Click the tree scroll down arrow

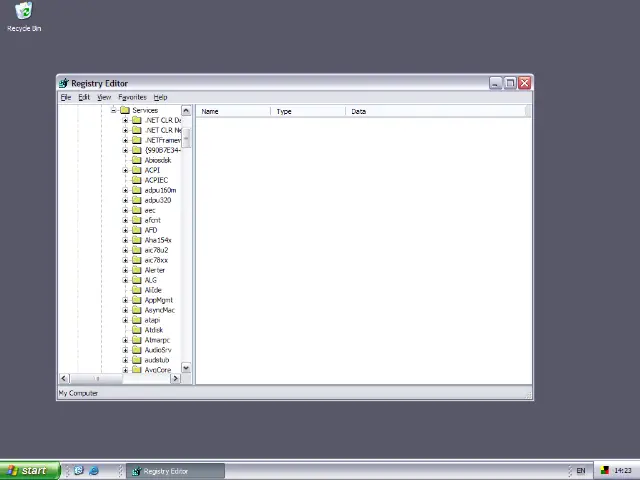click(x=186, y=368)
